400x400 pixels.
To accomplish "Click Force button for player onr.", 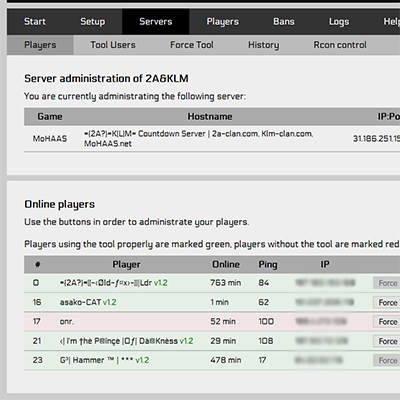I will 387,322.
